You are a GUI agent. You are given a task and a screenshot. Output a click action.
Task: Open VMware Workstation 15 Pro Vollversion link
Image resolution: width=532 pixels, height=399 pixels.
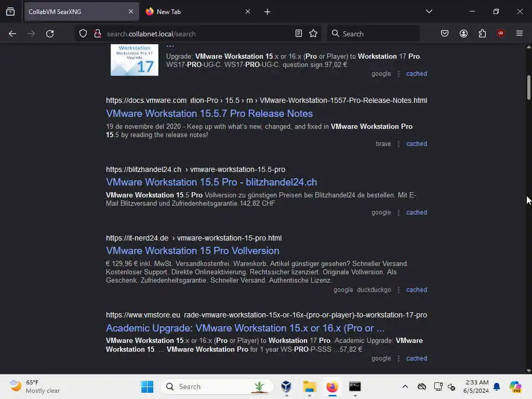[193, 251]
